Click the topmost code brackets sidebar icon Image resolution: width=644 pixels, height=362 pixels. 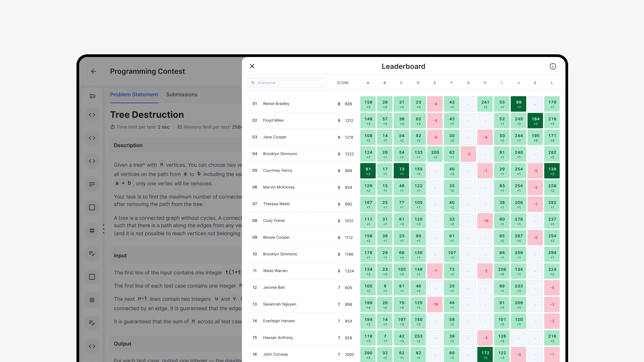(92, 115)
